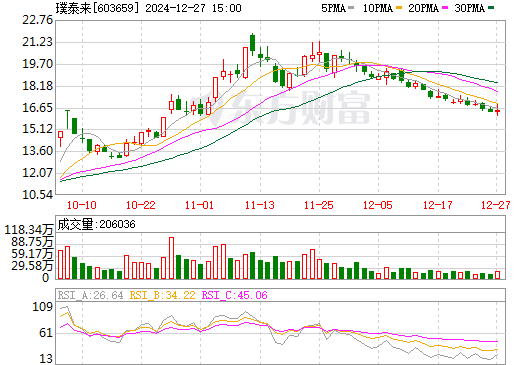520x365 pixels.
Task: Click the 22.76 price axis label
Action: point(38,20)
